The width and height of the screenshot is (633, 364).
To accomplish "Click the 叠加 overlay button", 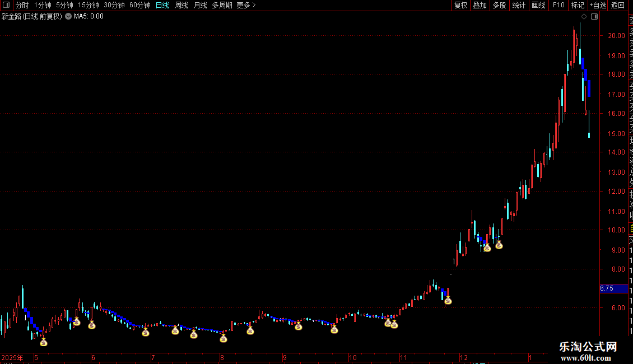I will [x=480, y=5].
